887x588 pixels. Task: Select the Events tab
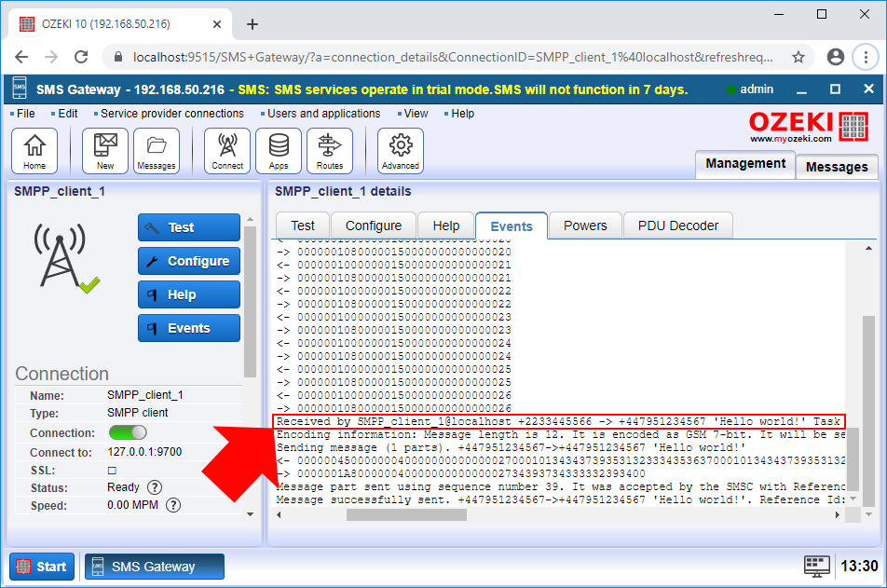point(512,226)
